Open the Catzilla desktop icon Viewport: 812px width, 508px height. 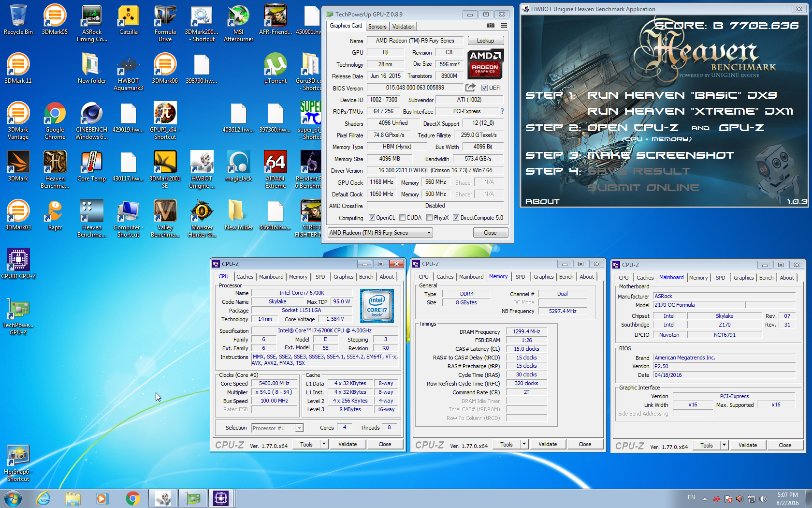pos(128,20)
